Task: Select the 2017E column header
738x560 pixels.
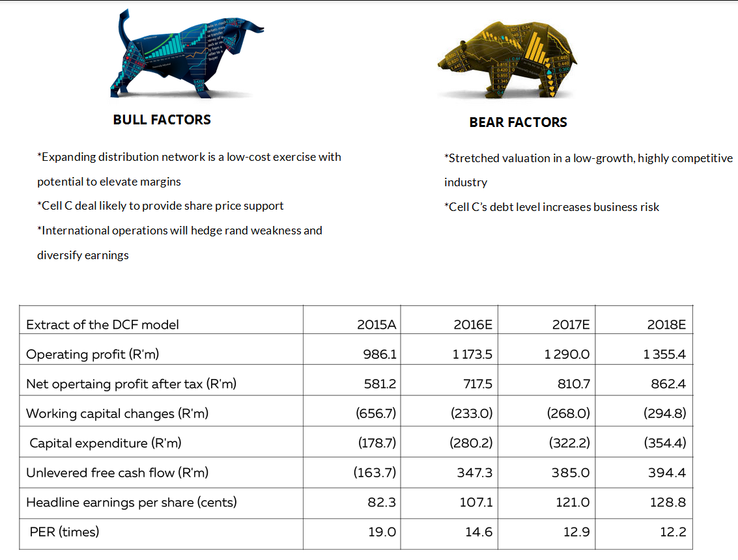Action: pos(571,324)
